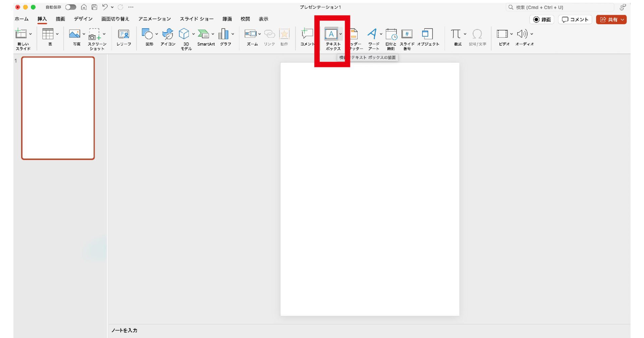The width and height of the screenshot is (644, 338).
Task: Switch to the デザイン tab
Action: coord(83,19)
